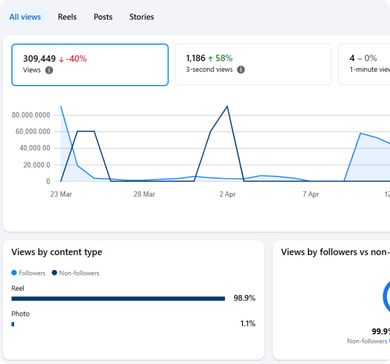The width and height of the screenshot is (390, 364).
Task: Click the Non-followers legend dot
Action: tap(54, 273)
